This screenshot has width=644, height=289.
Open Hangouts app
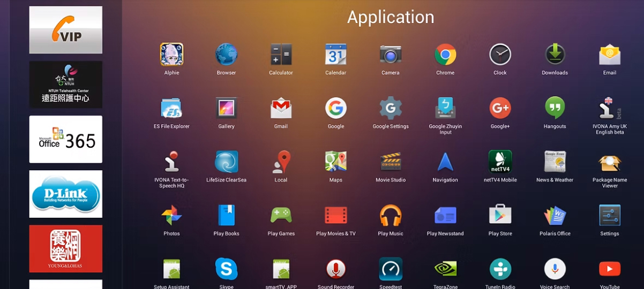click(555, 108)
